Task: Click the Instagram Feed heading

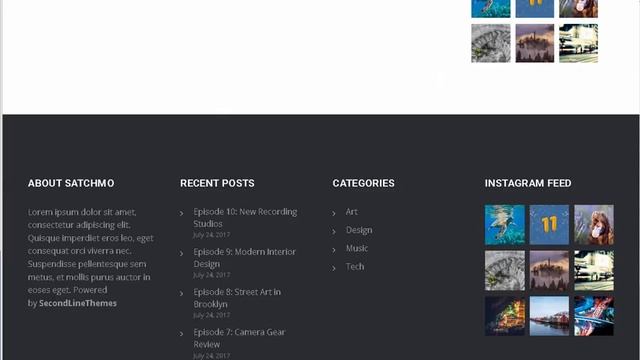Action: pyautogui.click(x=528, y=183)
